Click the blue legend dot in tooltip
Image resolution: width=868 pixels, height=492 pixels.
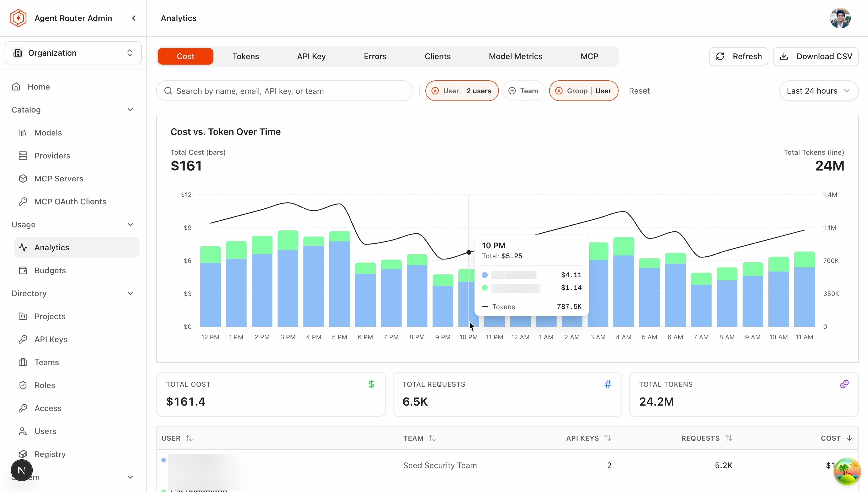point(485,275)
